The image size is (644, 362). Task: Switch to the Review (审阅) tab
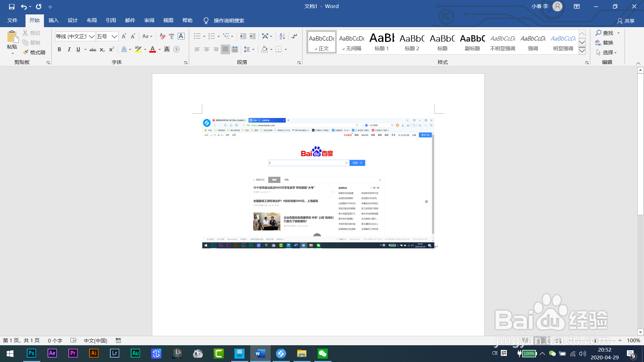pos(149,20)
